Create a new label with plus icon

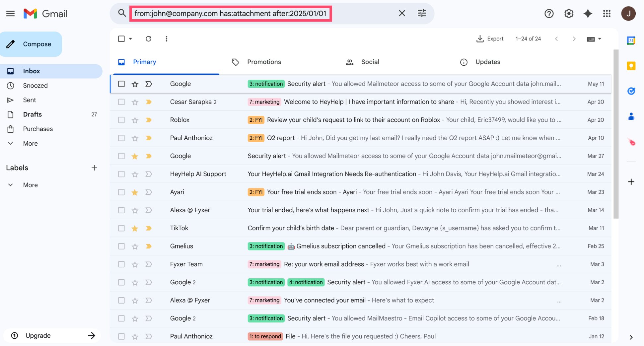coord(94,168)
